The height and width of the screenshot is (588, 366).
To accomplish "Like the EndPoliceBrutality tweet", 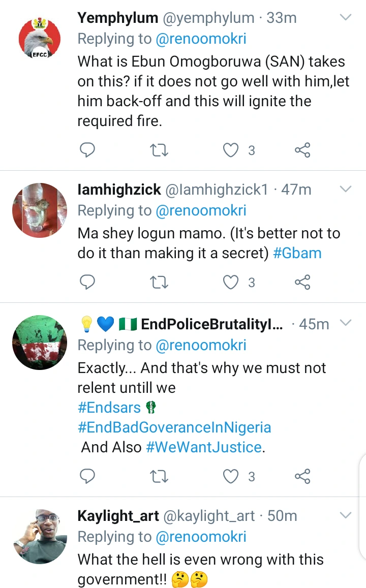I will [231, 476].
